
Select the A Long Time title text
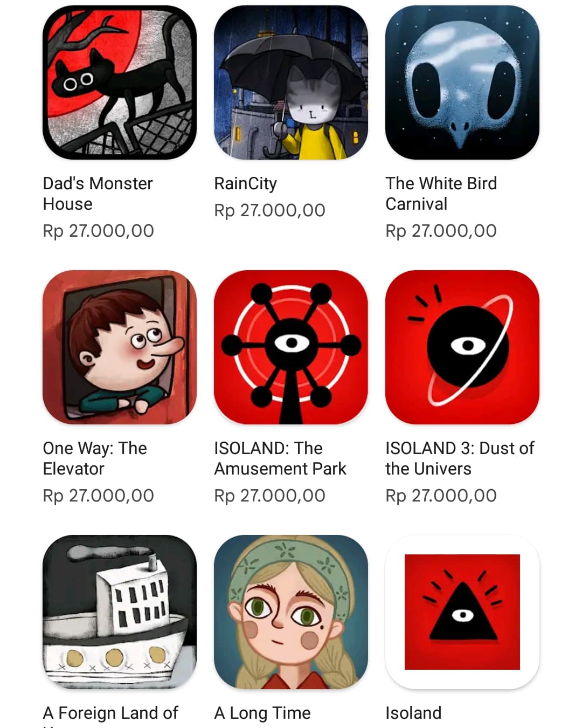(262, 713)
